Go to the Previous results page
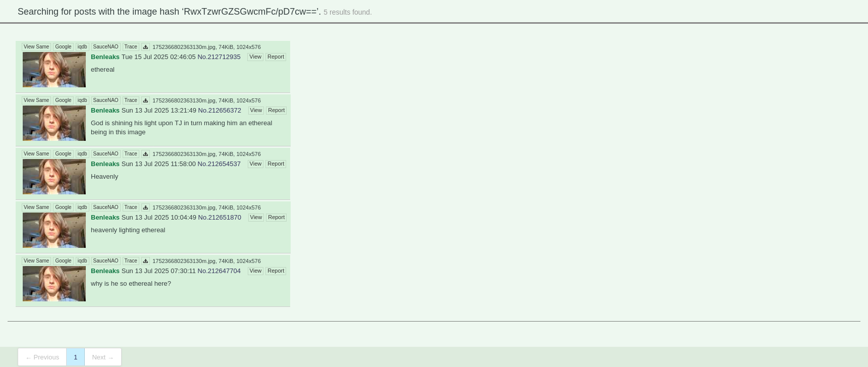Image resolution: width=868 pixels, height=367 pixels. pyautogui.click(x=42, y=357)
